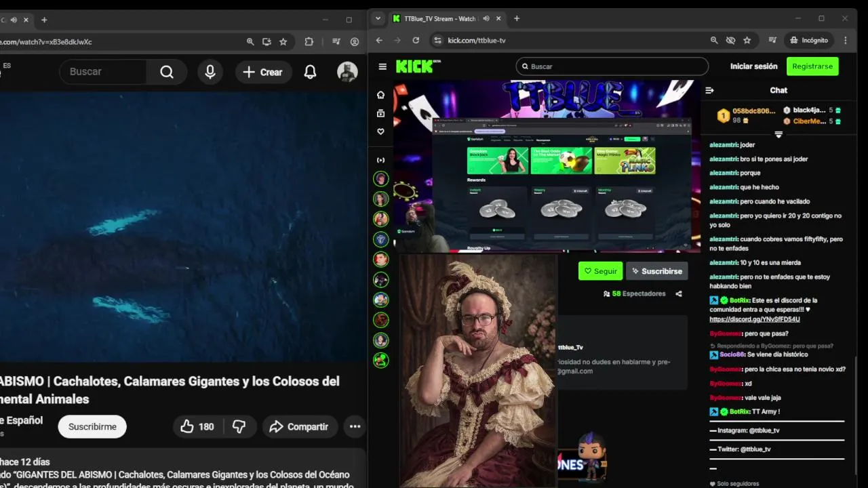Bookmark Kick page with star icon
868x488 pixels.
747,40
